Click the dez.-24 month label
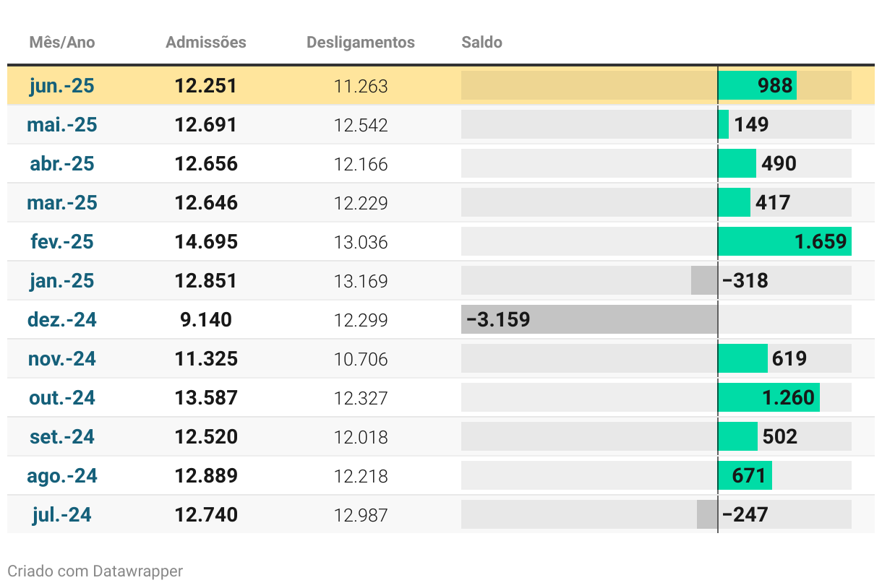This screenshot has height=588, width=882. tap(62, 319)
